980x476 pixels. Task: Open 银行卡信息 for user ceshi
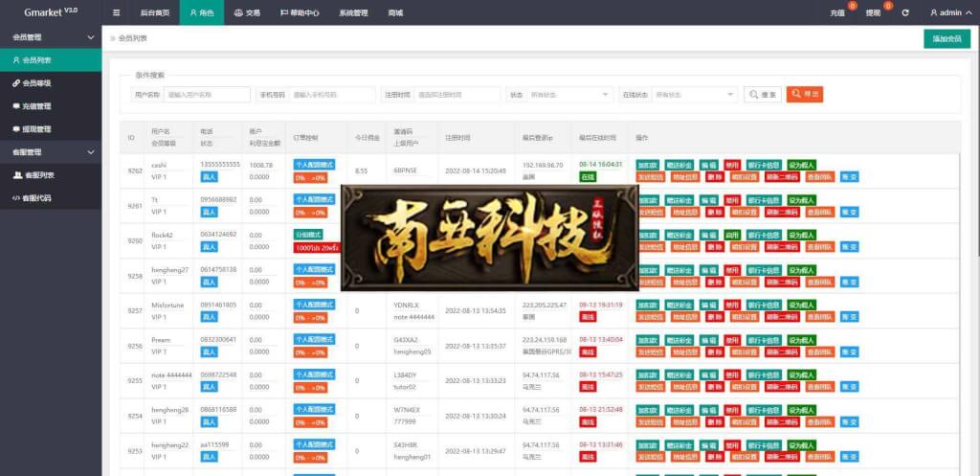pyautogui.click(x=763, y=165)
